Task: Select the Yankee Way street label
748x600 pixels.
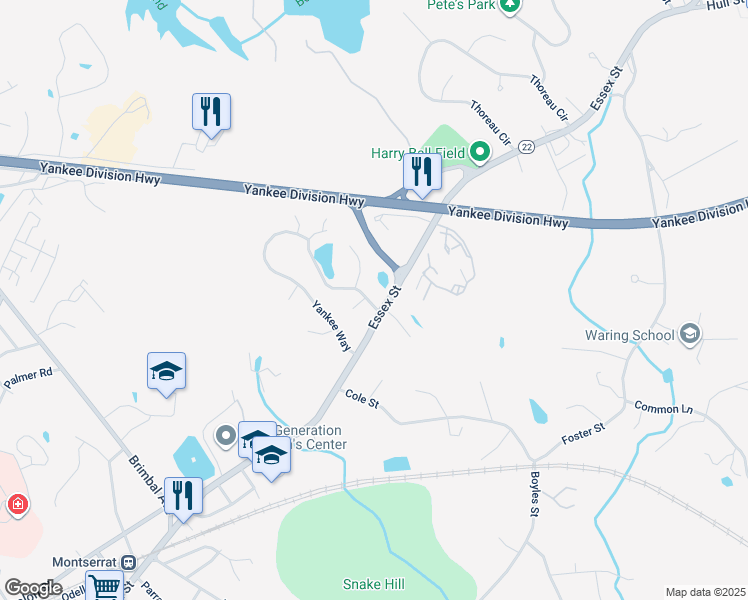Action: tap(332, 326)
